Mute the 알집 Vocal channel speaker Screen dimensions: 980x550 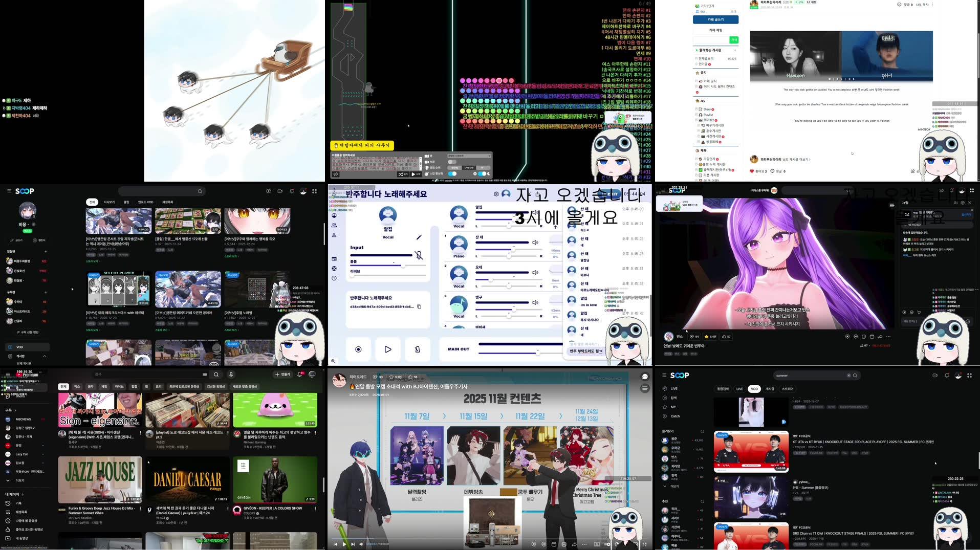535,212
